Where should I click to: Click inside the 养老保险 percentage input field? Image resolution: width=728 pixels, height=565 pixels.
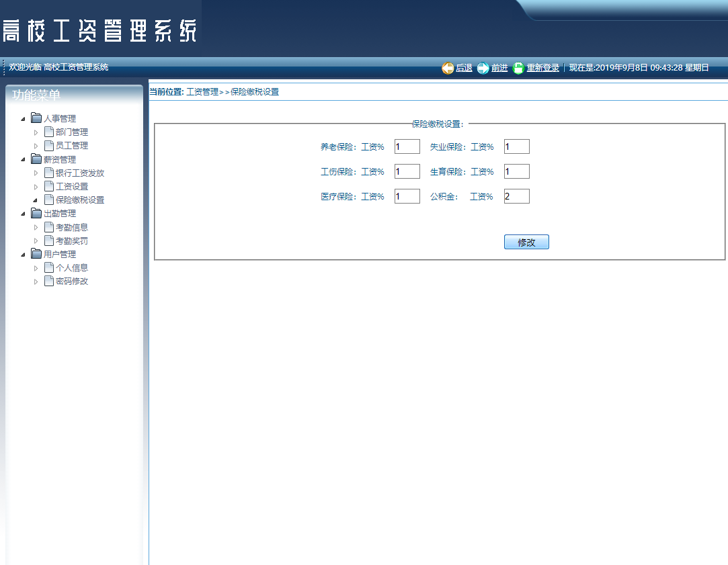point(407,146)
